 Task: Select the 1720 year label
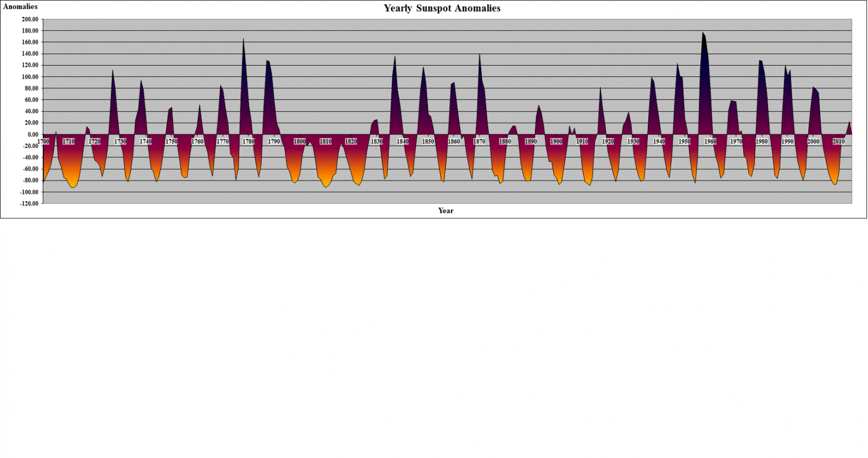click(94, 141)
